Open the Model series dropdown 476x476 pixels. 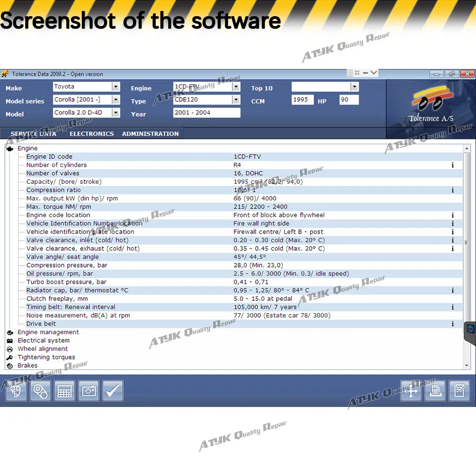point(116,99)
